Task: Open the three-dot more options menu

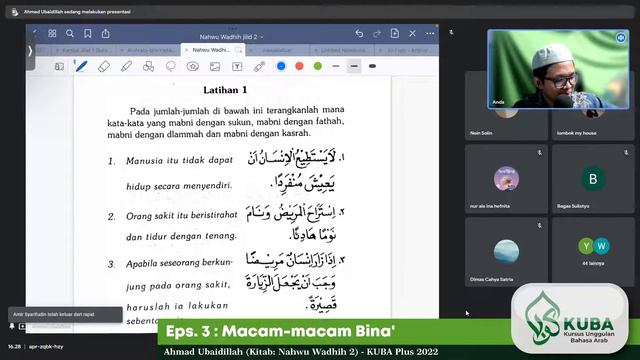Action: coord(430,33)
